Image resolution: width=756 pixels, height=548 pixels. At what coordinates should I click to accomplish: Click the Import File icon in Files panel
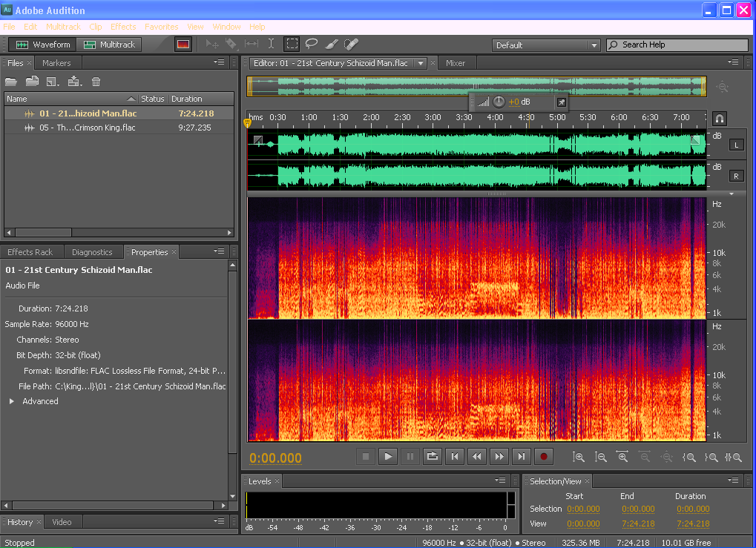click(32, 82)
